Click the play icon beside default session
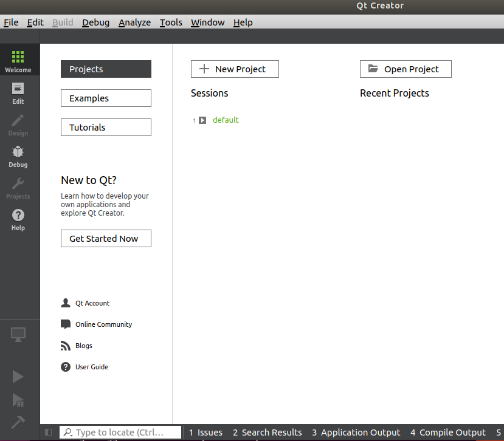 tap(202, 120)
